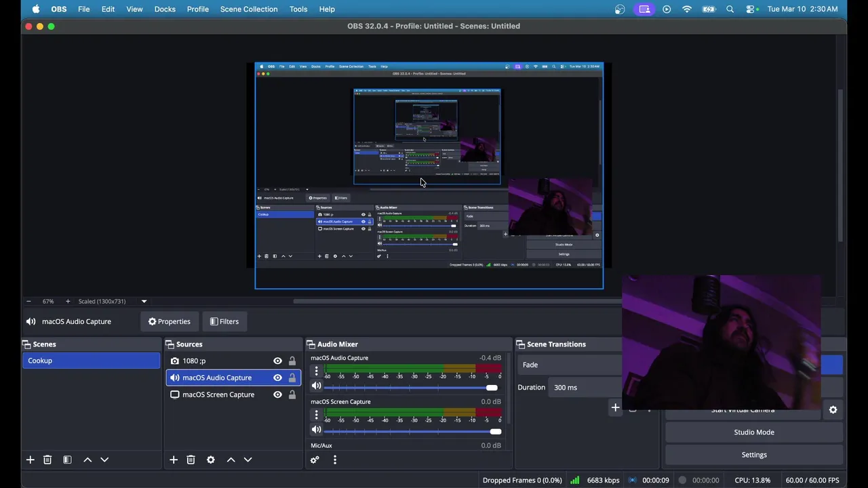Remove selected source with trash icon

[x=191, y=460]
